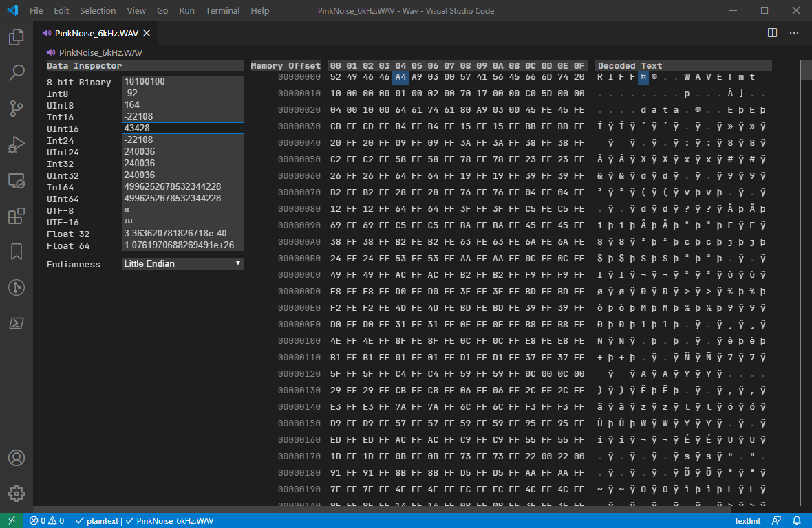This screenshot has width=812, height=528.
Task: Open the Explorer view in the activity bar
Action: click(x=16, y=37)
